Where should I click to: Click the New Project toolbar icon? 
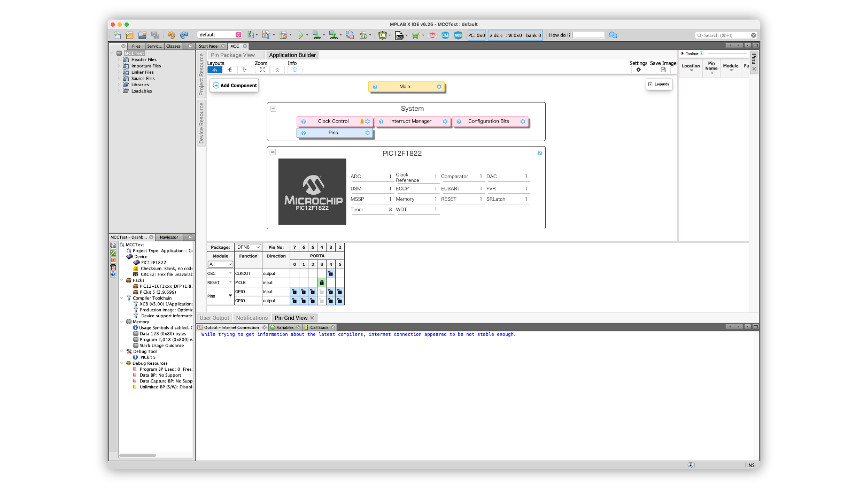pos(129,35)
